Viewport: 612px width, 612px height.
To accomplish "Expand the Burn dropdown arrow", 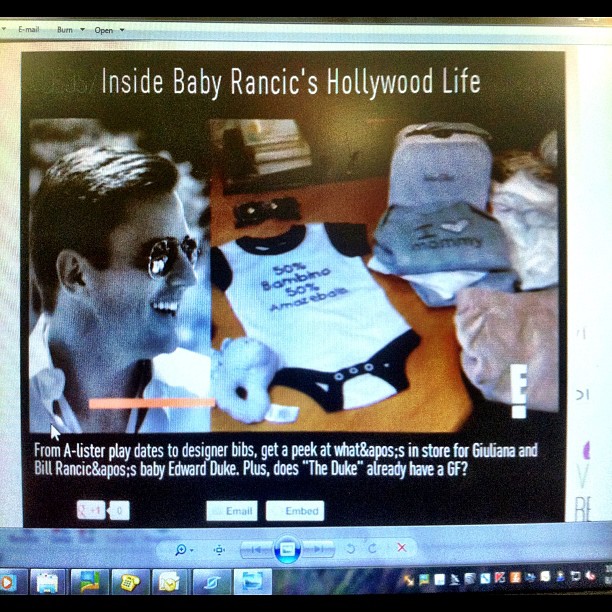I will tap(82, 29).
